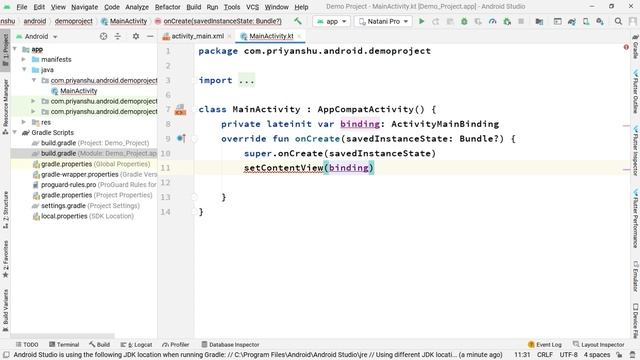This screenshot has width=640, height=360.
Task: Open the Natani Pro device dropdown
Action: [383, 21]
